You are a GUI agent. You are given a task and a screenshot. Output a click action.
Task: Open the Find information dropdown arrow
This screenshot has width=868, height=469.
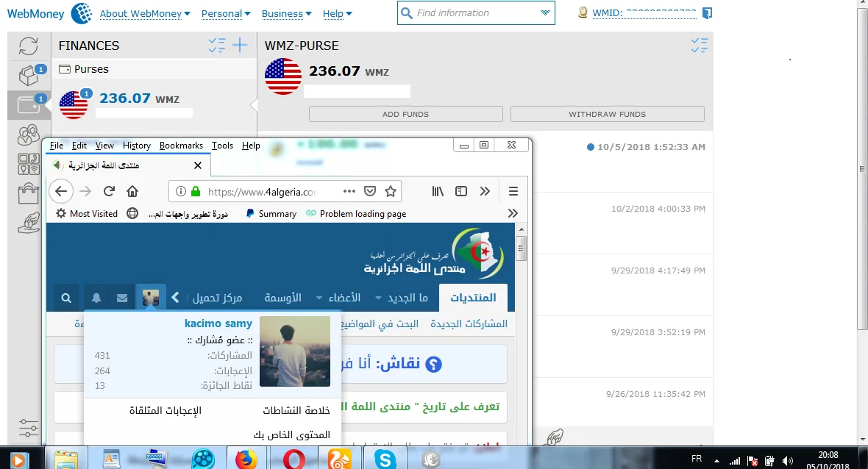[544, 13]
